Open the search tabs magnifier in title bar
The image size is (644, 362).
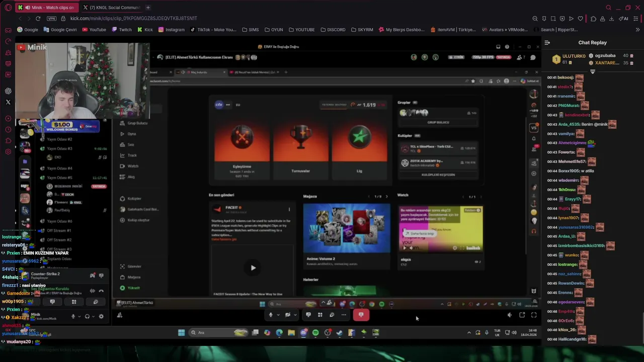(608, 8)
